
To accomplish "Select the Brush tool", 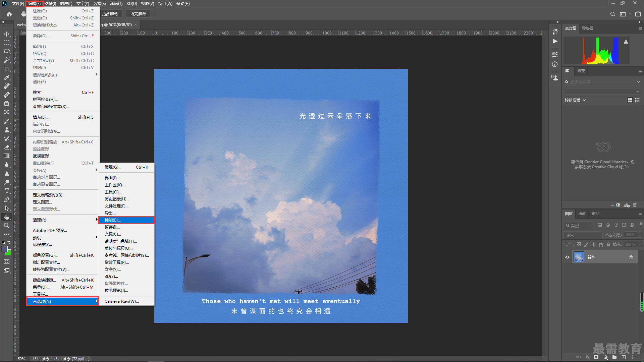I will [6, 121].
